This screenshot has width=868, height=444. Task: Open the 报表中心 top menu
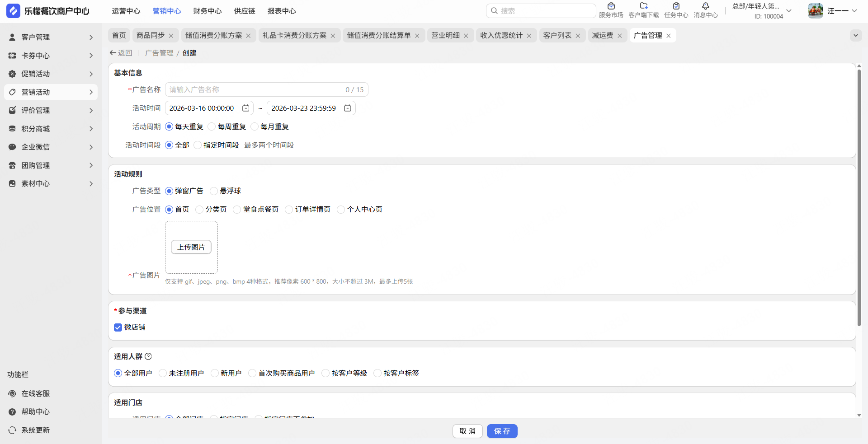click(x=282, y=11)
